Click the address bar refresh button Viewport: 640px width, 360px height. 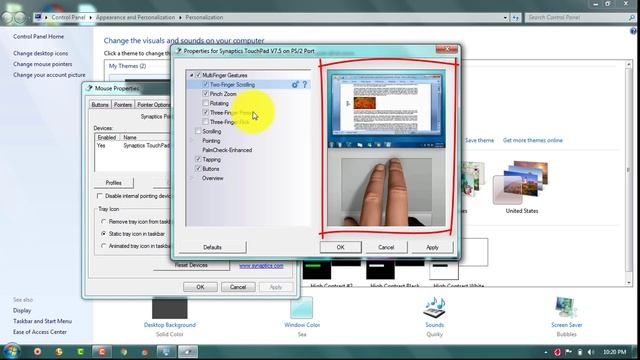[516, 18]
